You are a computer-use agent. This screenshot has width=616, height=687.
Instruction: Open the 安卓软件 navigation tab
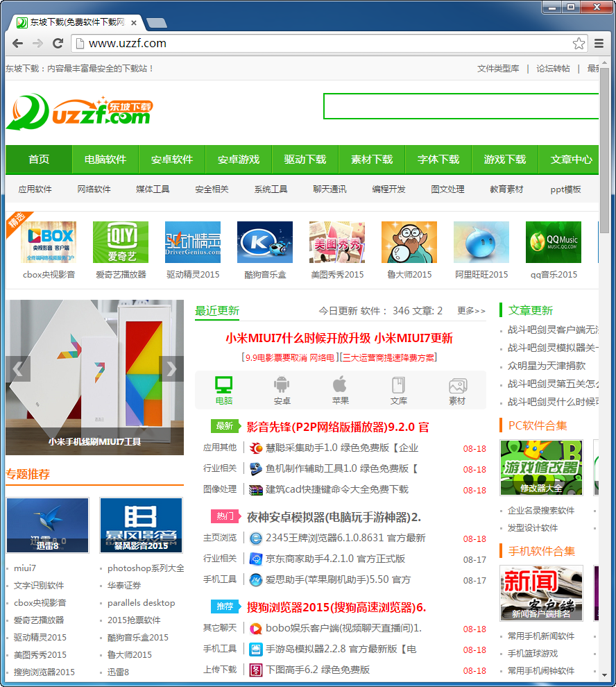pyautogui.click(x=172, y=160)
